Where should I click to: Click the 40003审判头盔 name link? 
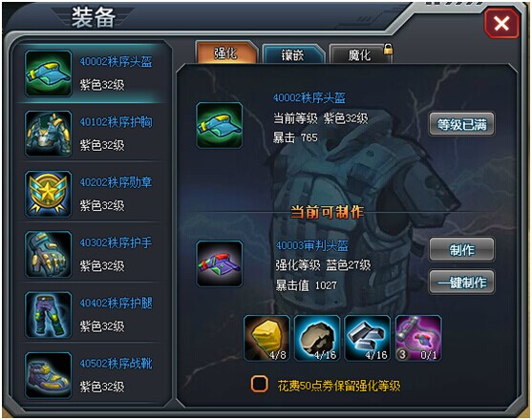(x=311, y=245)
